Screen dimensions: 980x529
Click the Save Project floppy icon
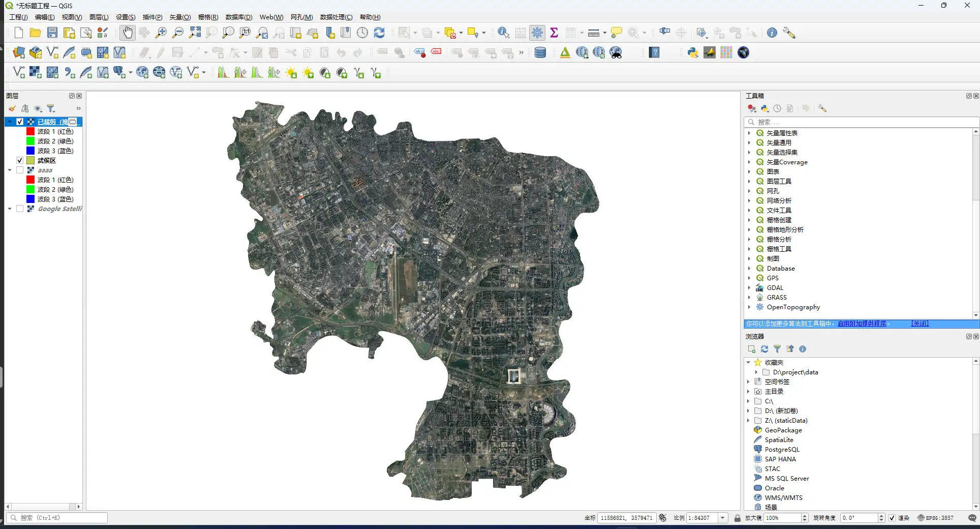pyautogui.click(x=52, y=33)
